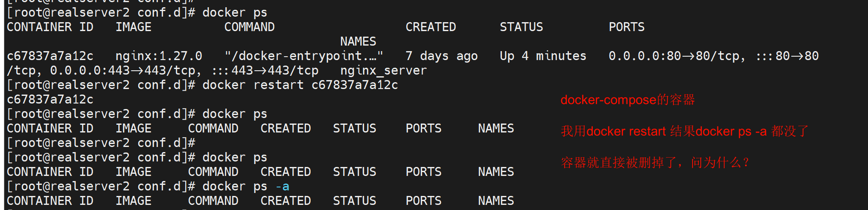Click the STATUS header above "Up 4 minutes"

[521, 27]
